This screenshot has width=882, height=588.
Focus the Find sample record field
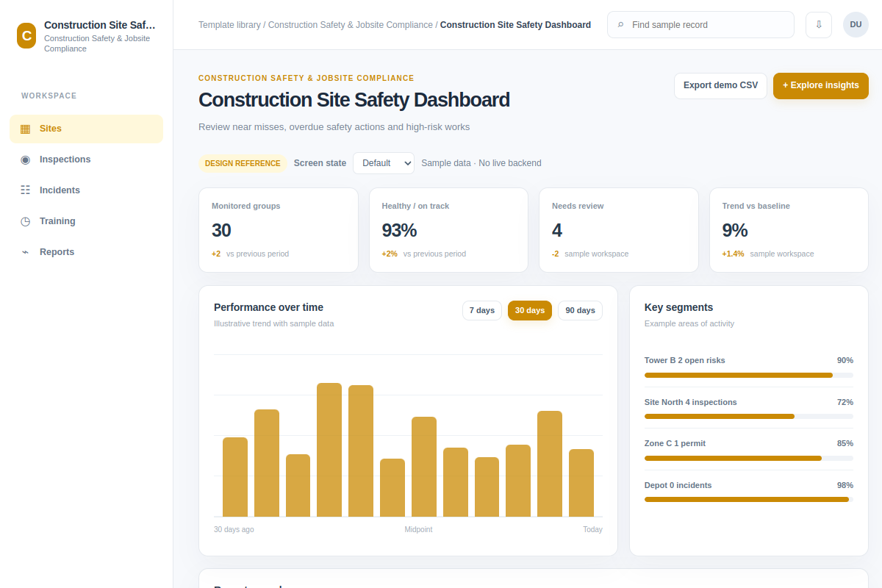(700, 25)
